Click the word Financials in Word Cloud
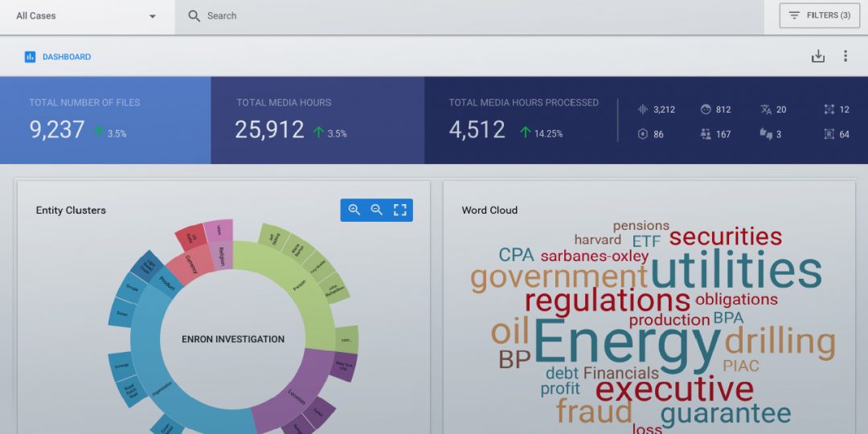Screen dimensions: 868x434 pyautogui.click(x=620, y=374)
